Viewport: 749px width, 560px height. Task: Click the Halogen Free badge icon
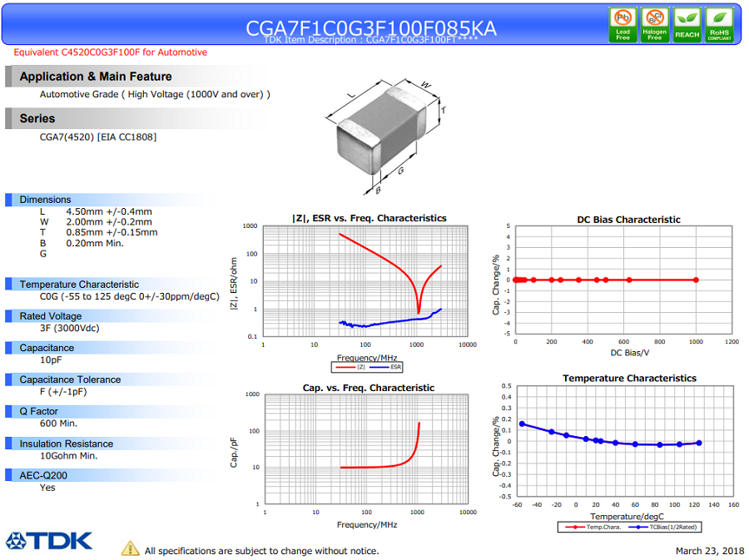pos(654,25)
